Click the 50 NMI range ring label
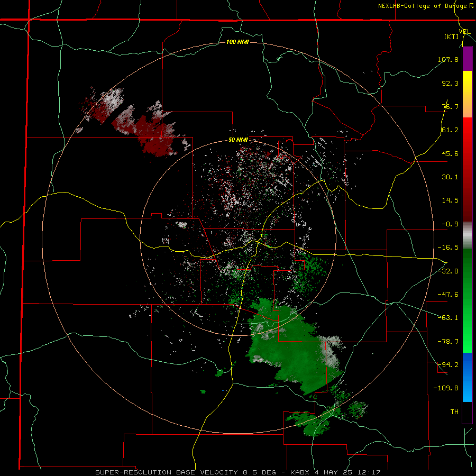 coord(239,140)
